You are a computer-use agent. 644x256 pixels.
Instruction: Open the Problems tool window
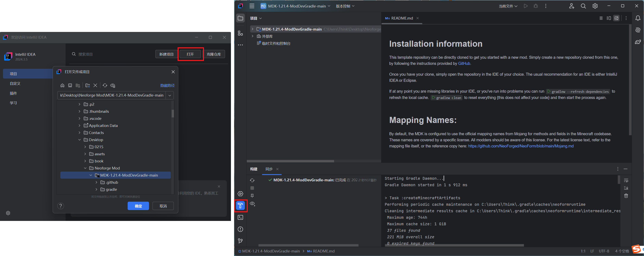[240, 229]
